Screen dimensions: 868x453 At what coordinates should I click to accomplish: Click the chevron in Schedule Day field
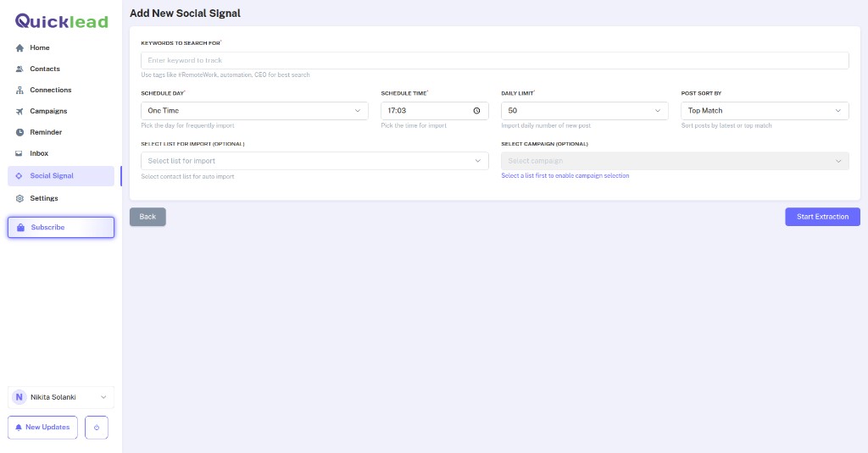tap(358, 111)
